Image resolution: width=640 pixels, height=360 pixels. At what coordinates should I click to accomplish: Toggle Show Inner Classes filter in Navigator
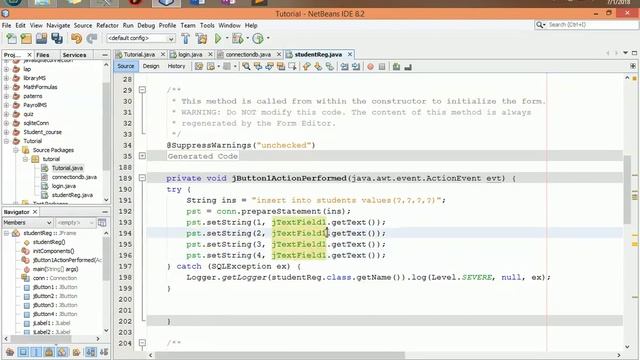coord(62,351)
